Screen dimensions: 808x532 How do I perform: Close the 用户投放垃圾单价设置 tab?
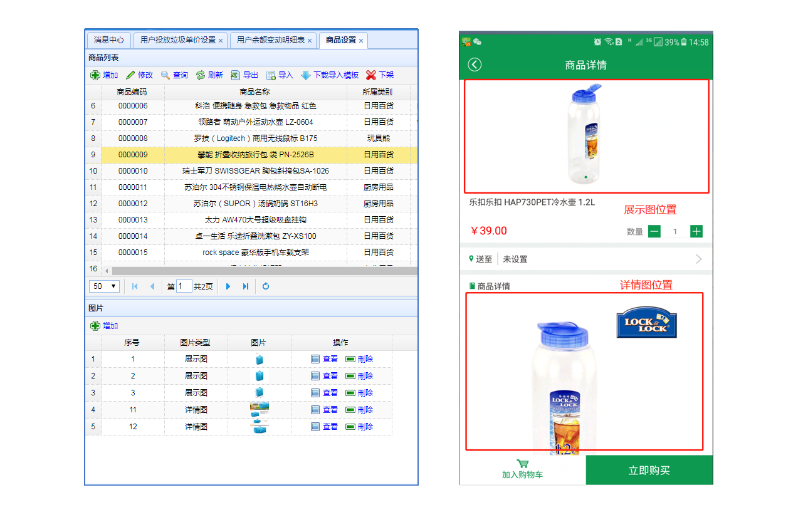point(221,40)
